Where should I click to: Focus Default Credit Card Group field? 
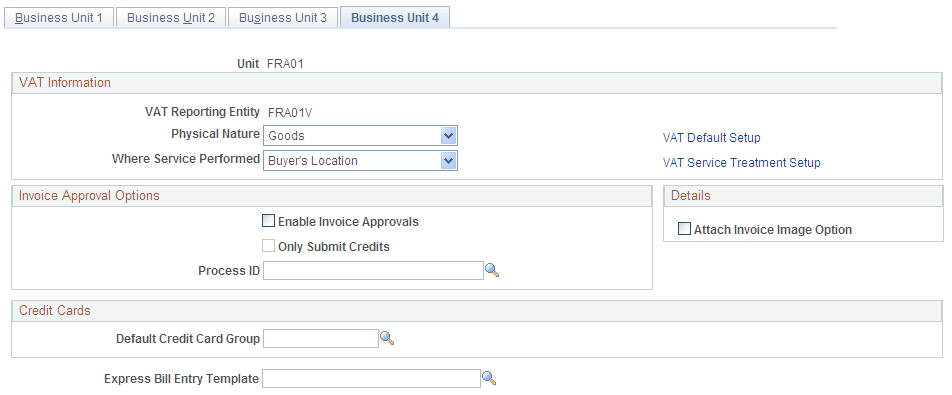pyautogui.click(x=321, y=339)
